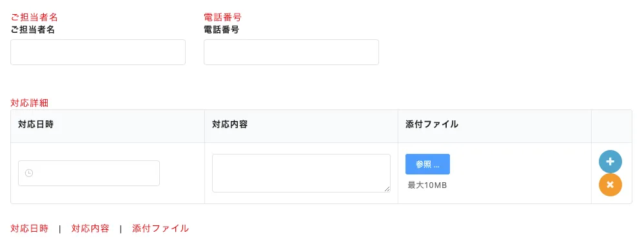Viewport: 644px width, 244px height.
Task: Click the textarea resize handle corner
Action: click(x=387, y=189)
